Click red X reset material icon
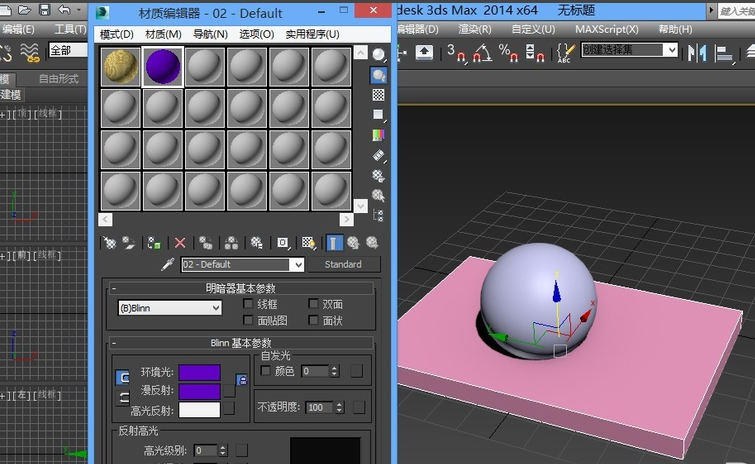Screen dimensions: 755x464 (180, 243)
